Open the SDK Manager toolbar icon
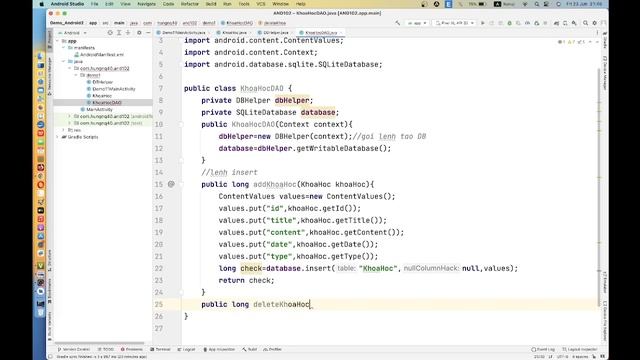Viewport: 640px width, 360px height. click(x=574, y=23)
